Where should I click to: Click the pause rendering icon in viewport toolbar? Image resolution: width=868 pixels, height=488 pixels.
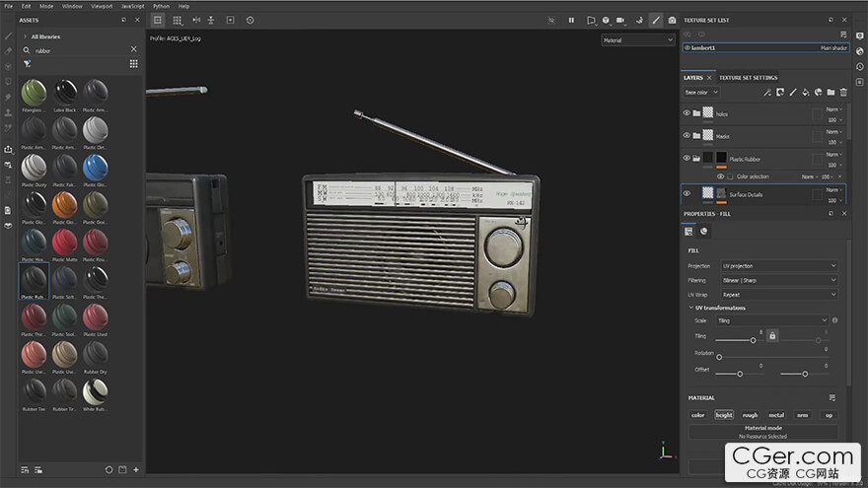(x=570, y=20)
